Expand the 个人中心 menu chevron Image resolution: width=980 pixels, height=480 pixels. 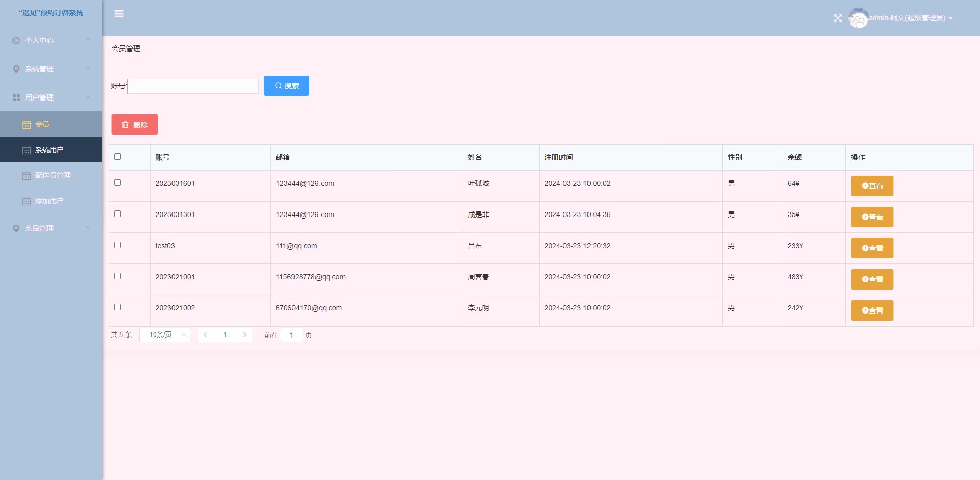(88, 39)
